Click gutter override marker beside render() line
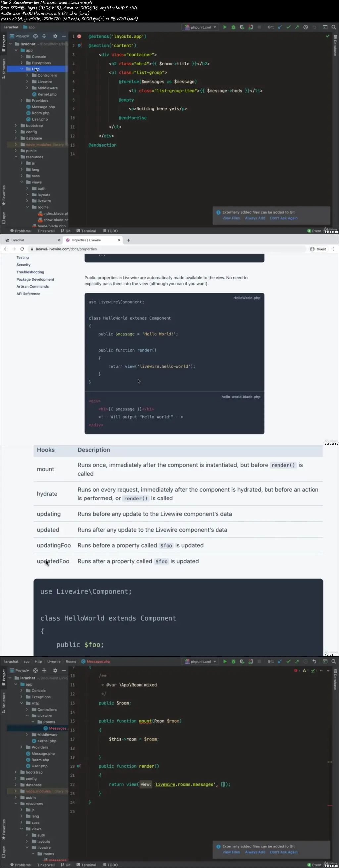This screenshot has width=339, height=868. coord(78,766)
